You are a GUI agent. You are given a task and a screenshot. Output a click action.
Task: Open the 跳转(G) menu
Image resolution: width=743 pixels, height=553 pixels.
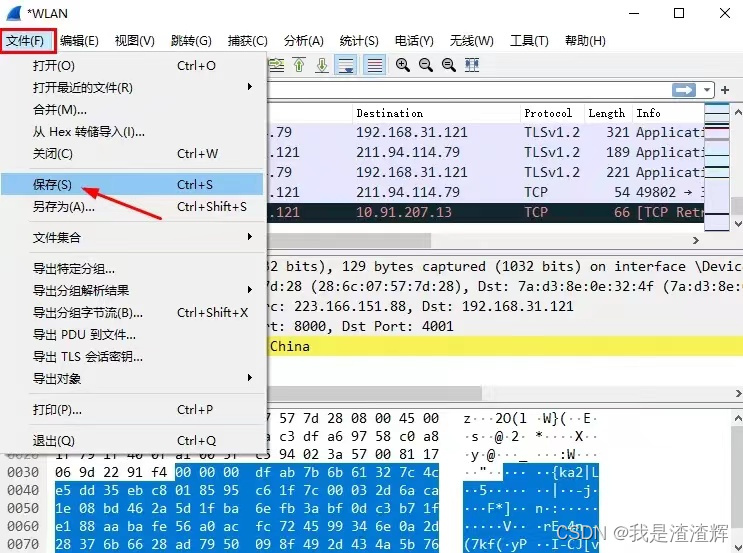[x=191, y=41]
